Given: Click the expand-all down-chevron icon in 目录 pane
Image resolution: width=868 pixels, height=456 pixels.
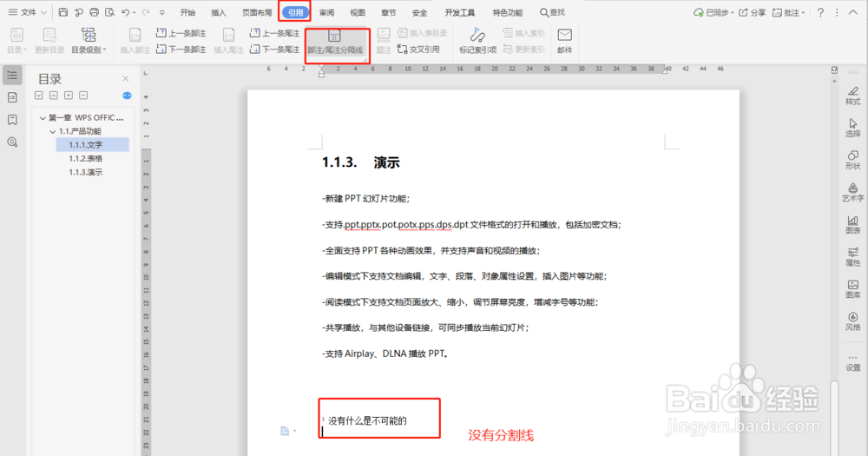Looking at the screenshot, I should tap(39, 96).
